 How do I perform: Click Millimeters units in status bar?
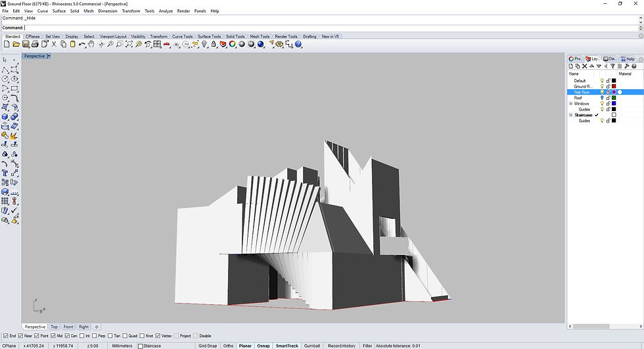pos(122,346)
